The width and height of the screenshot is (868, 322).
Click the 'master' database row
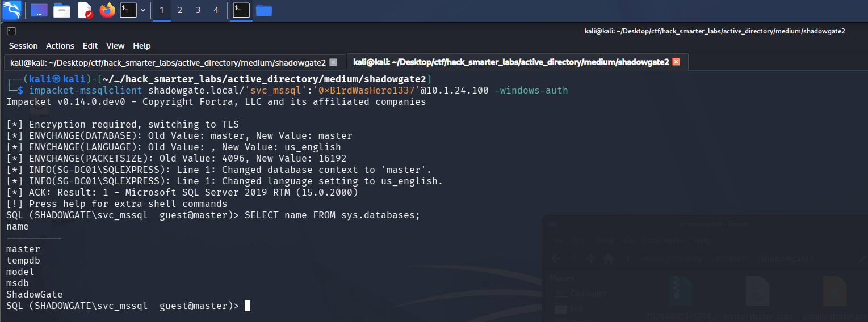click(x=23, y=249)
